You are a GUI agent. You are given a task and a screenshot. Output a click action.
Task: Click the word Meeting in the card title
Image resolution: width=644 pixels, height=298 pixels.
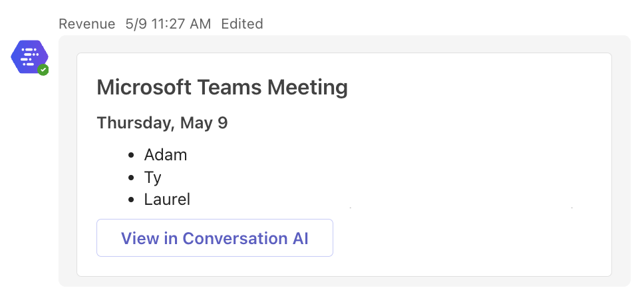tap(307, 87)
